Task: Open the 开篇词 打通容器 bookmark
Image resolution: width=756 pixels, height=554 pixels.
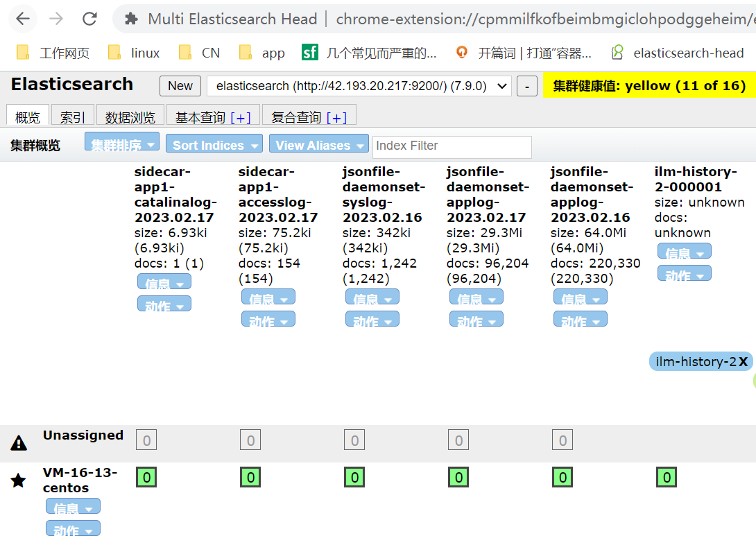Action: (524, 53)
